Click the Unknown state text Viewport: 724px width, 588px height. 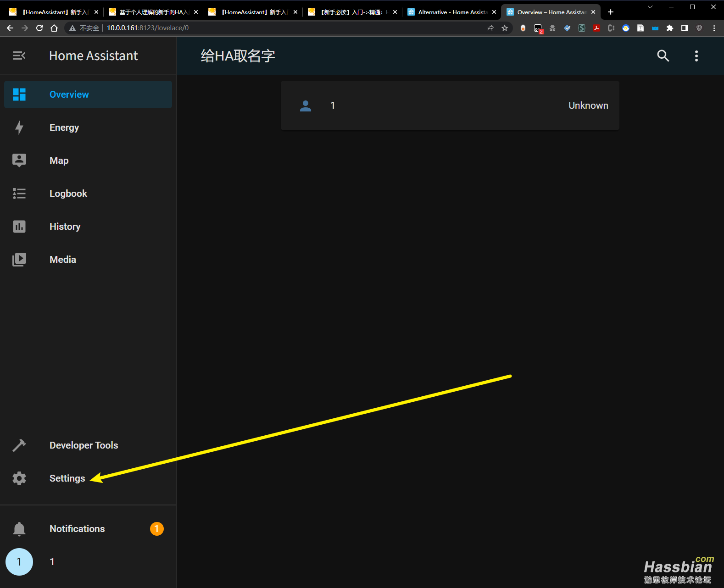[588, 105]
